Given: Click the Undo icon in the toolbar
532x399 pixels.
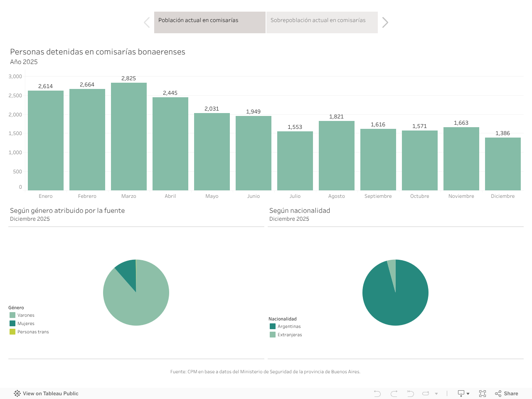Looking at the screenshot, I should pos(377,394).
